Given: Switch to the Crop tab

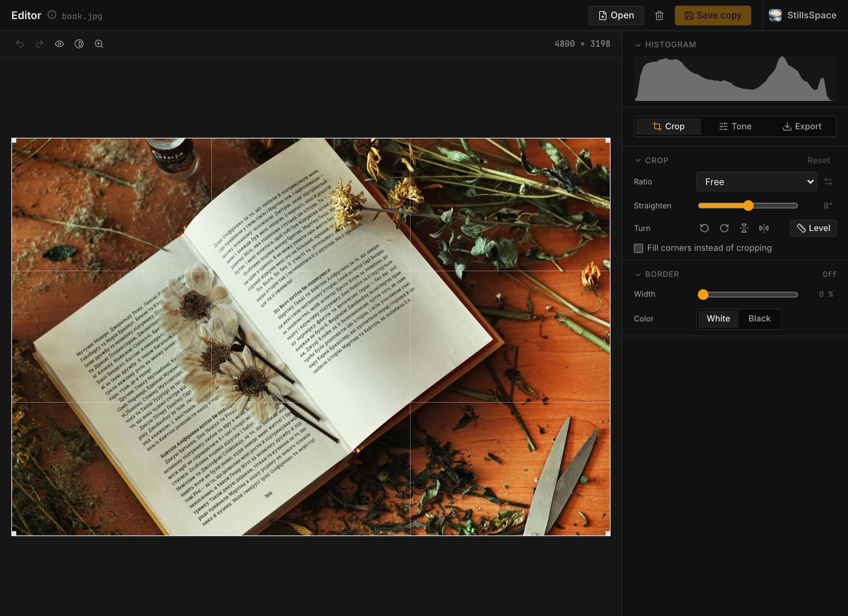Looking at the screenshot, I should pos(669,126).
